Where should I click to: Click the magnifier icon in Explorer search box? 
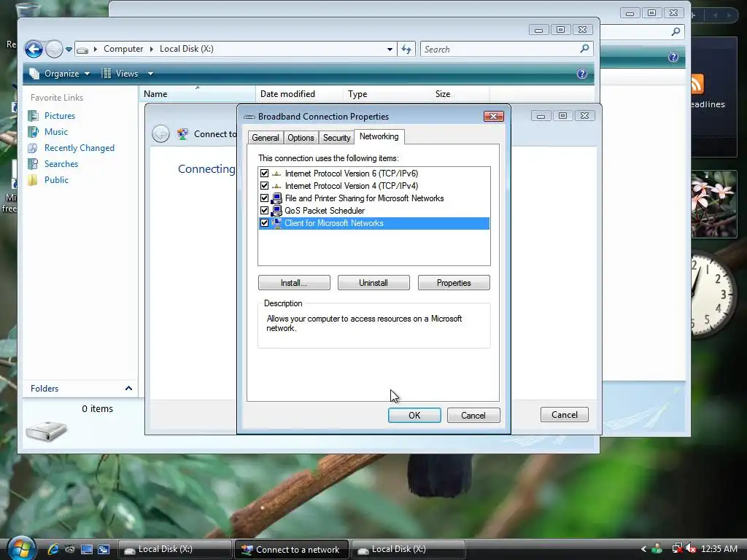(x=584, y=49)
